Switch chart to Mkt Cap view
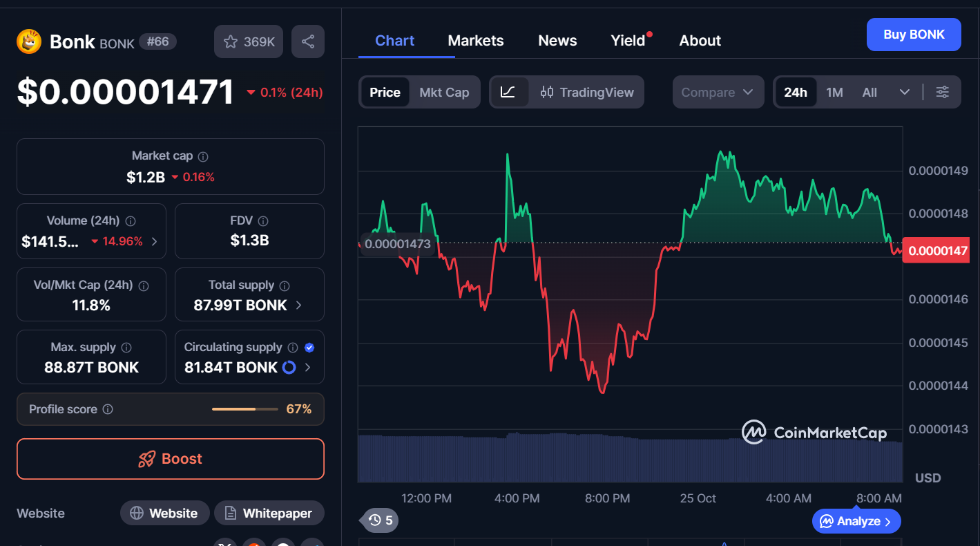The height and width of the screenshot is (546, 980). [444, 92]
